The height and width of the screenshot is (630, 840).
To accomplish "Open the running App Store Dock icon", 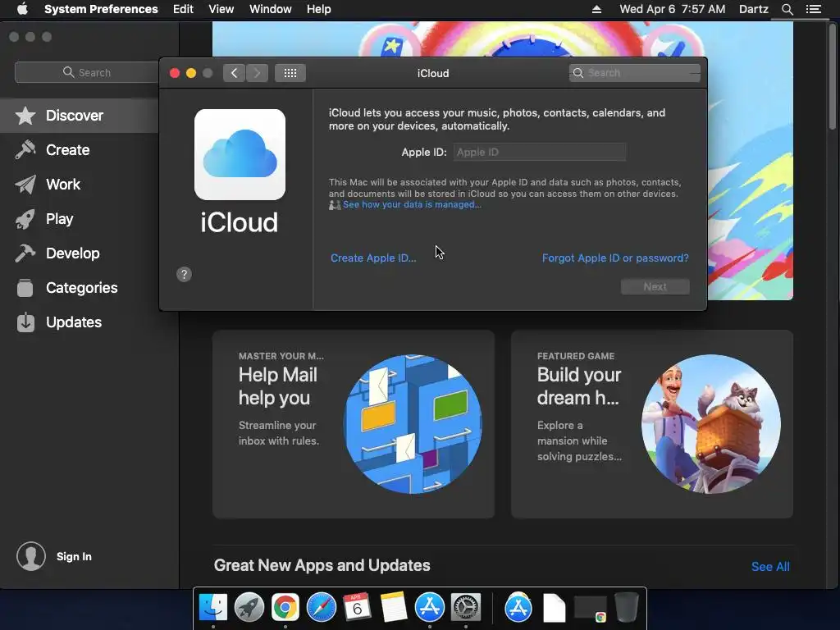I will click(x=430, y=608).
